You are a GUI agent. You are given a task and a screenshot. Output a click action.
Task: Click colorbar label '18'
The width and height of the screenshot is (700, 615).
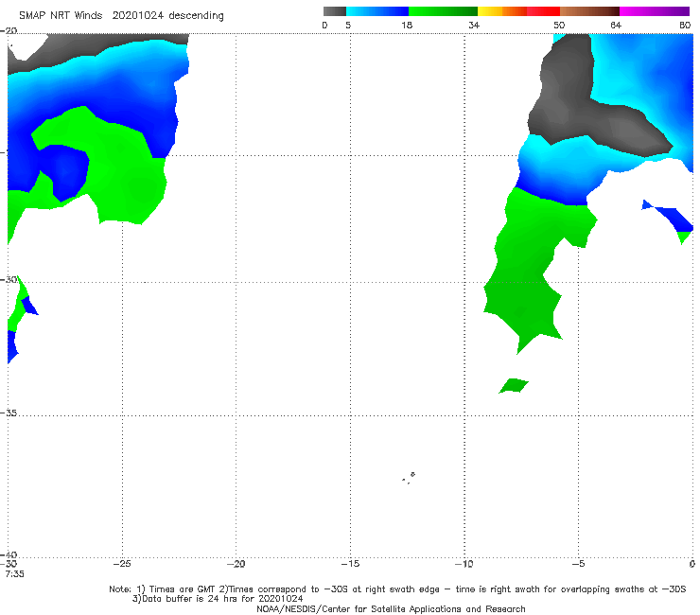pos(407,26)
